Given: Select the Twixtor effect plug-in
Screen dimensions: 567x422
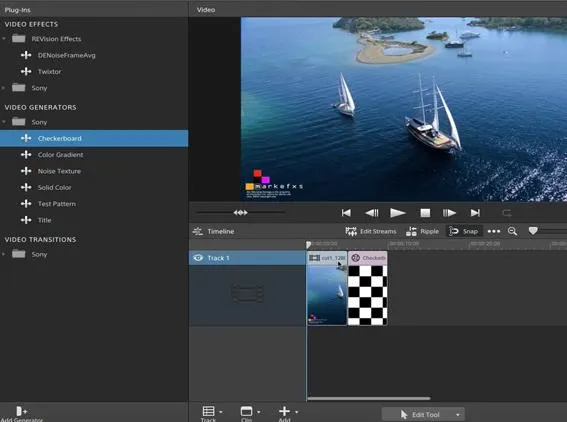Looking at the screenshot, I should tap(50, 72).
